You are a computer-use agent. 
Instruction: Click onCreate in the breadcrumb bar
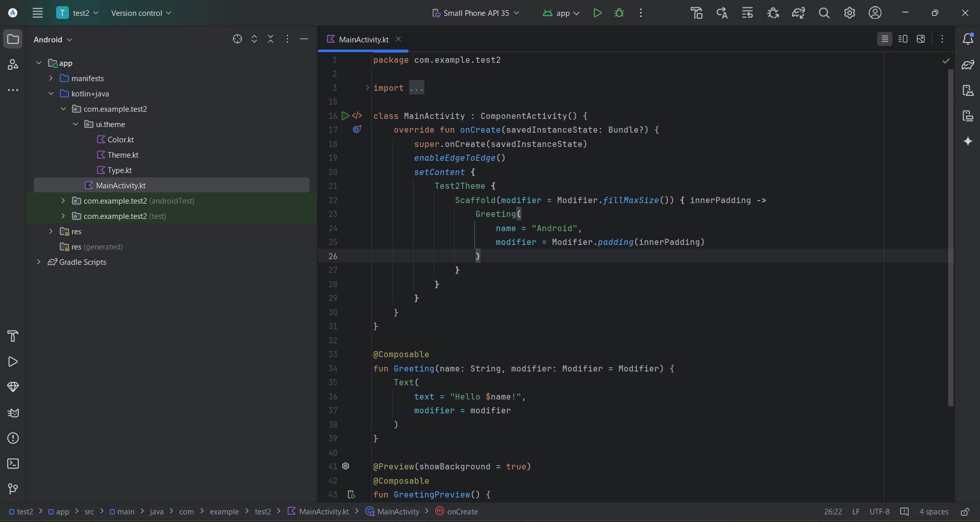pos(461,511)
